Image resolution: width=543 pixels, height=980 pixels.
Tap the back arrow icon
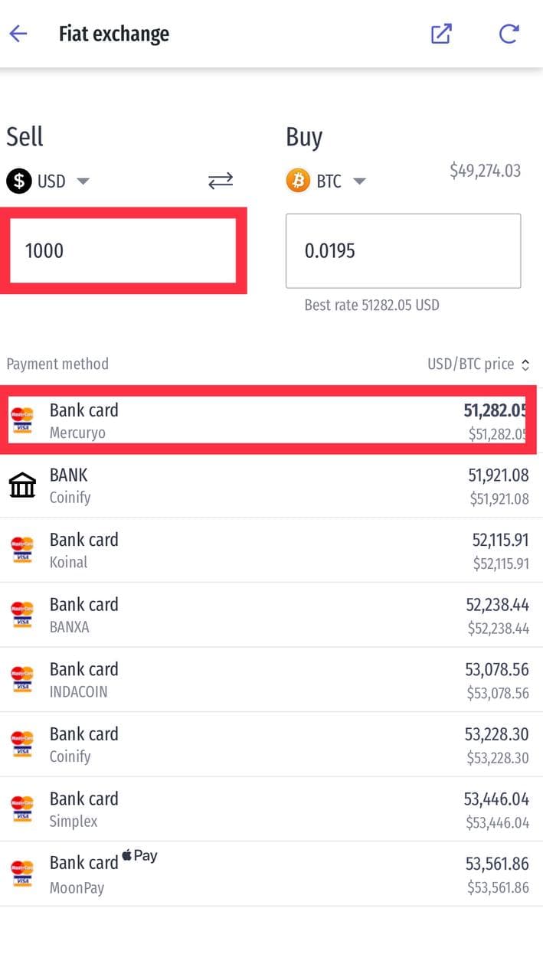pyautogui.click(x=18, y=34)
